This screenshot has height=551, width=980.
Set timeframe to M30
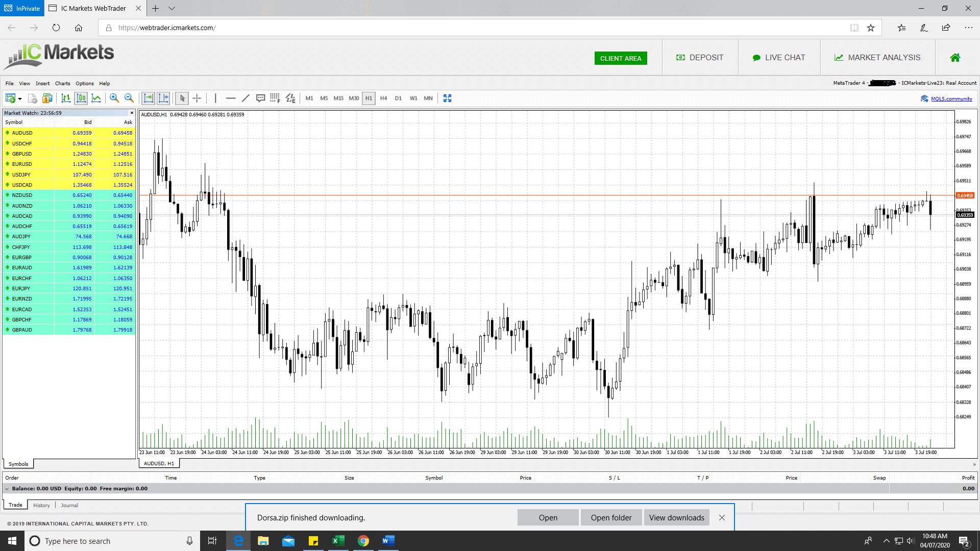(x=354, y=98)
